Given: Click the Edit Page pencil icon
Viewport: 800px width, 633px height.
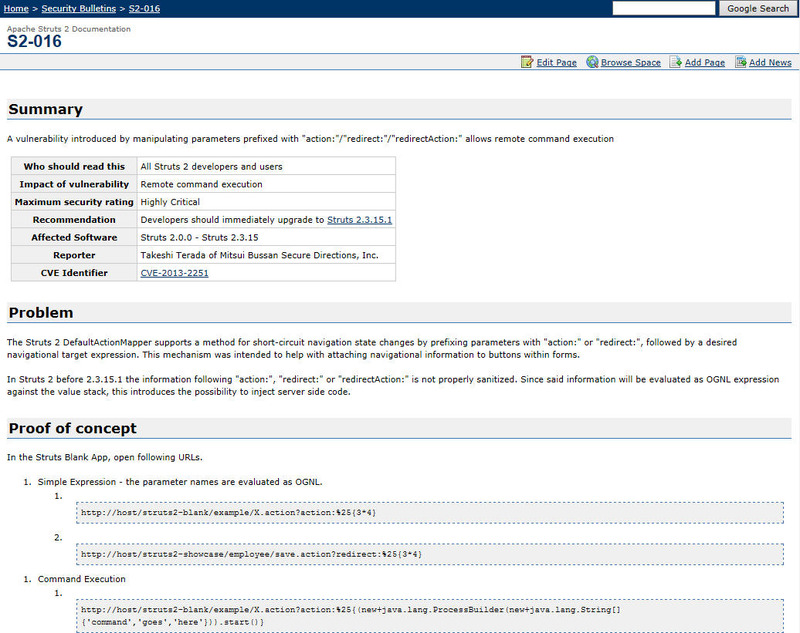Looking at the screenshot, I should pos(527,62).
